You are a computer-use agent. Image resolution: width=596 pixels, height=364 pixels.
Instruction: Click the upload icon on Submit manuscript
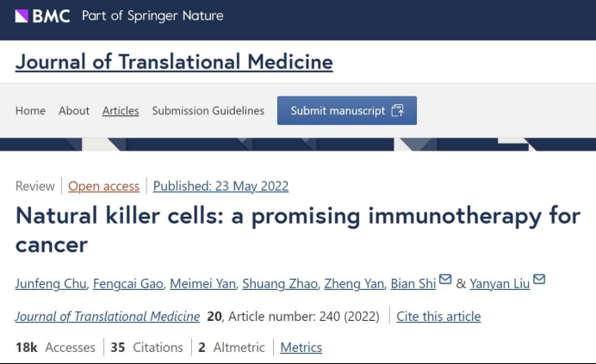coord(397,110)
